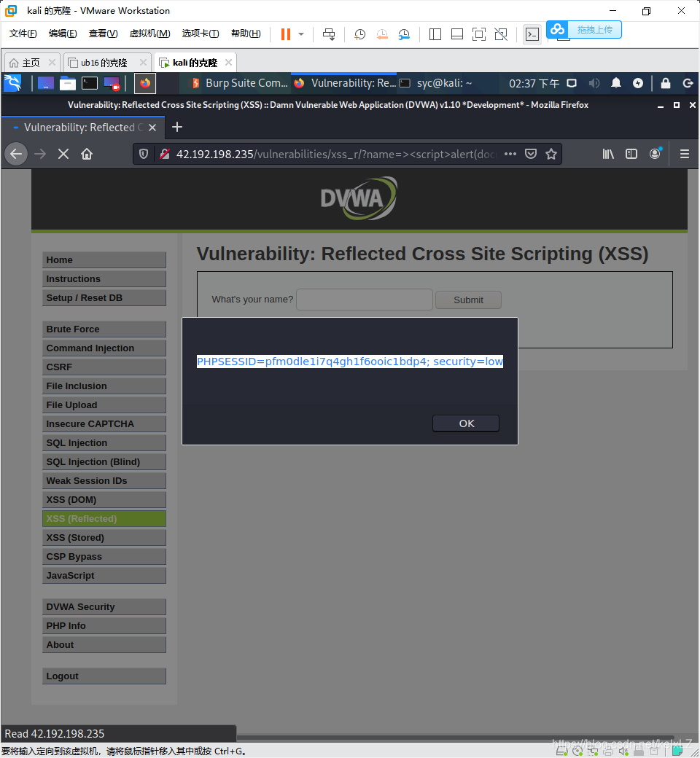Go back in Firefox

click(x=16, y=155)
